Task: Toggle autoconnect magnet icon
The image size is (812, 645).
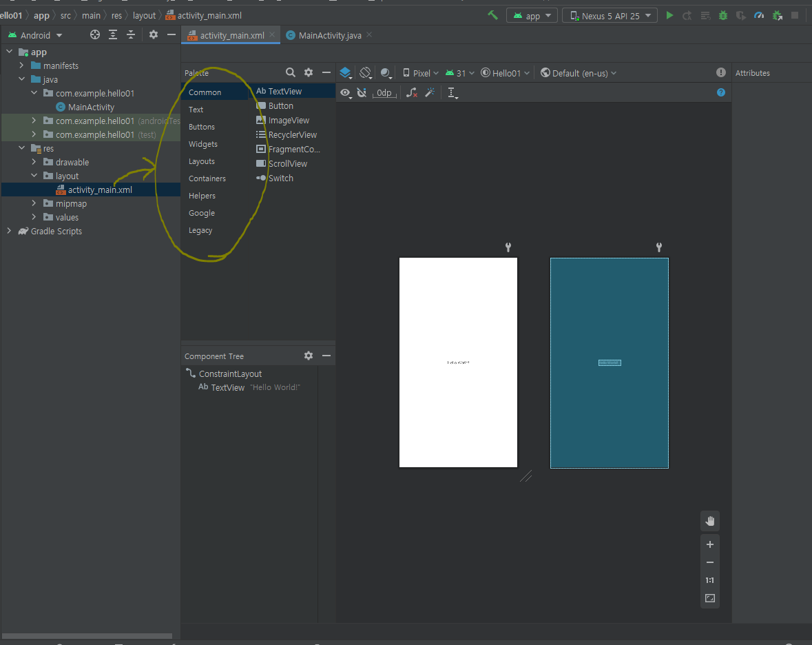Action: 362,93
